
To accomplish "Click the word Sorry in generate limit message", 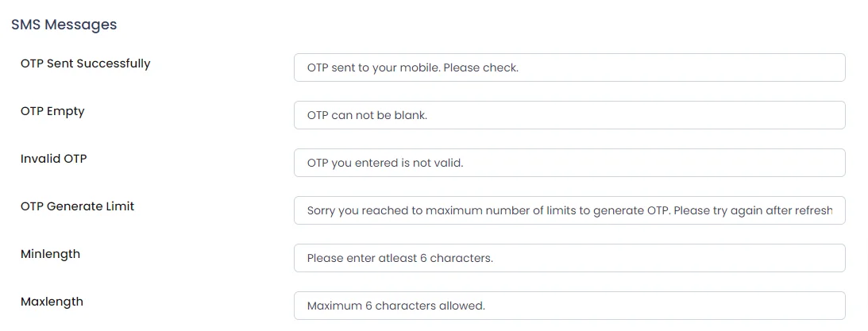I will click(321, 211).
